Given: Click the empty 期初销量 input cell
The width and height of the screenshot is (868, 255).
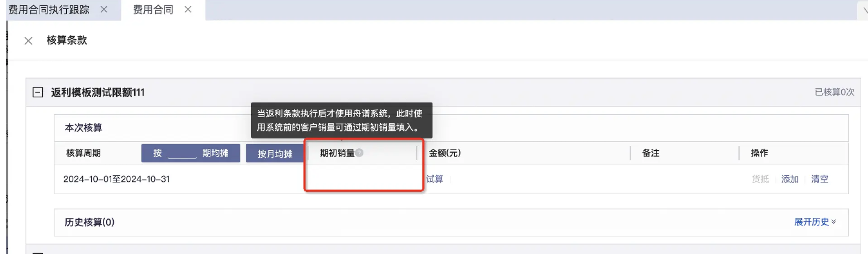Looking at the screenshot, I should point(363,179).
